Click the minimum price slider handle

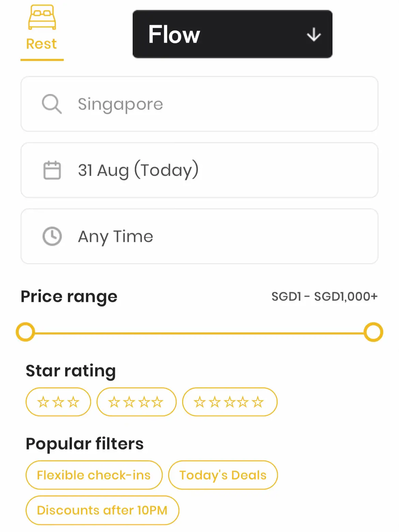click(x=26, y=332)
